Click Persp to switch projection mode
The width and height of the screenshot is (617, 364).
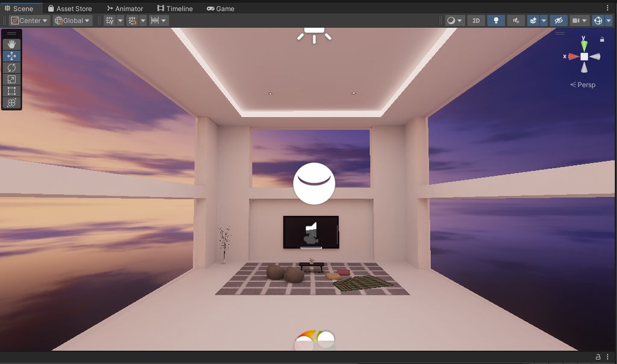coord(586,85)
